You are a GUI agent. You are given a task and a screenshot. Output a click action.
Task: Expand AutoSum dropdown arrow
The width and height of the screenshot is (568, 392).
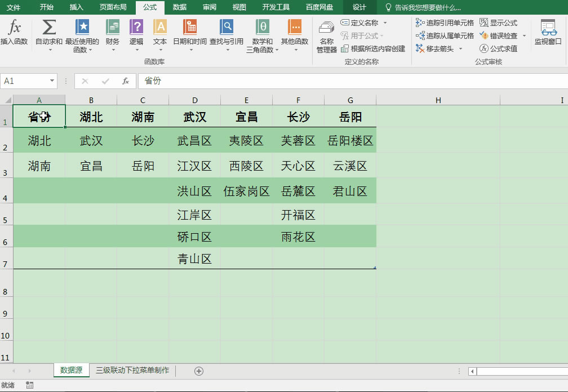click(50, 50)
